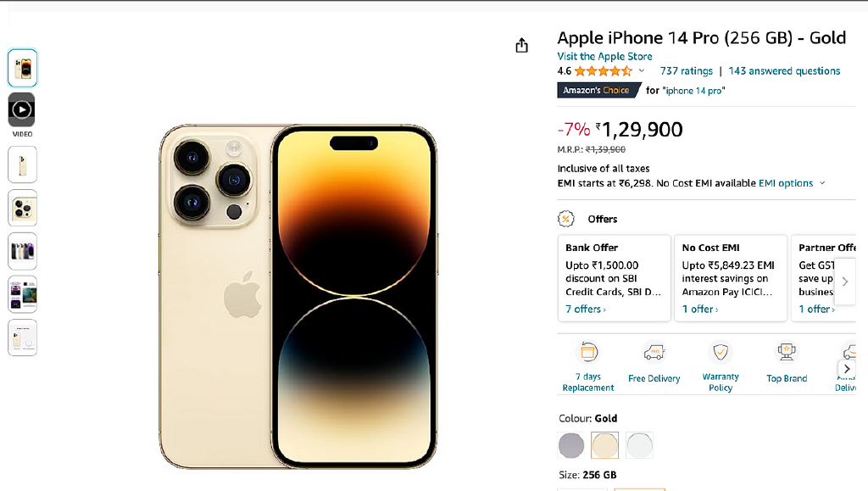This screenshot has width=868, height=491.
Task: Click the Offers percent badge icon
Action: (x=566, y=219)
